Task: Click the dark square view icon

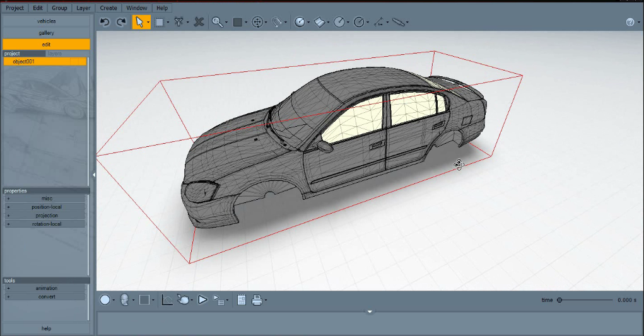Action: coord(237,22)
